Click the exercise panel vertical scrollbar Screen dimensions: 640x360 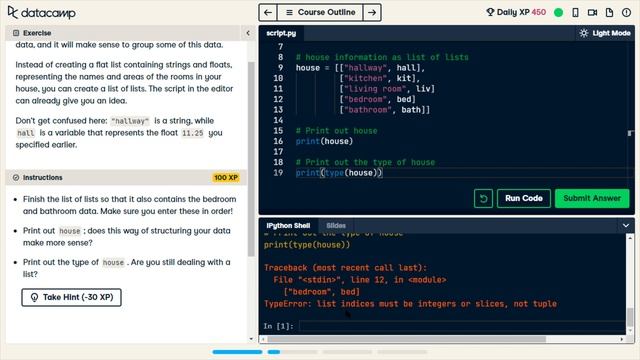coord(251,159)
